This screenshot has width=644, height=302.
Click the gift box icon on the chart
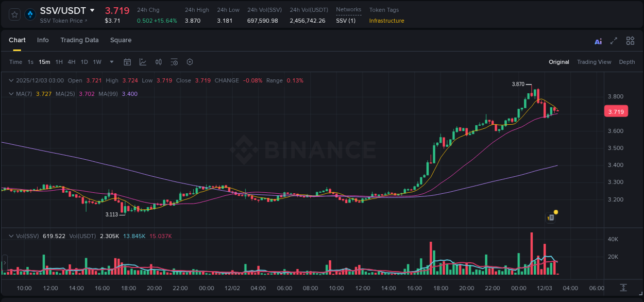pyautogui.click(x=551, y=217)
